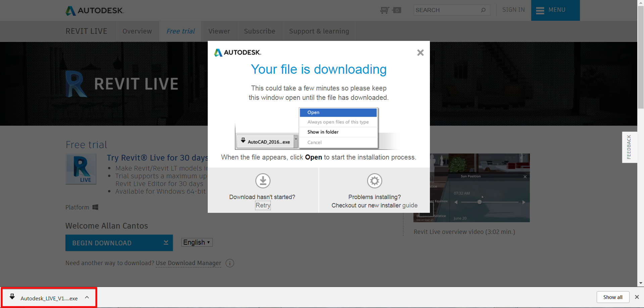Select the Free trial tab
Image resolution: width=644 pixels, height=308 pixels.
(181, 31)
